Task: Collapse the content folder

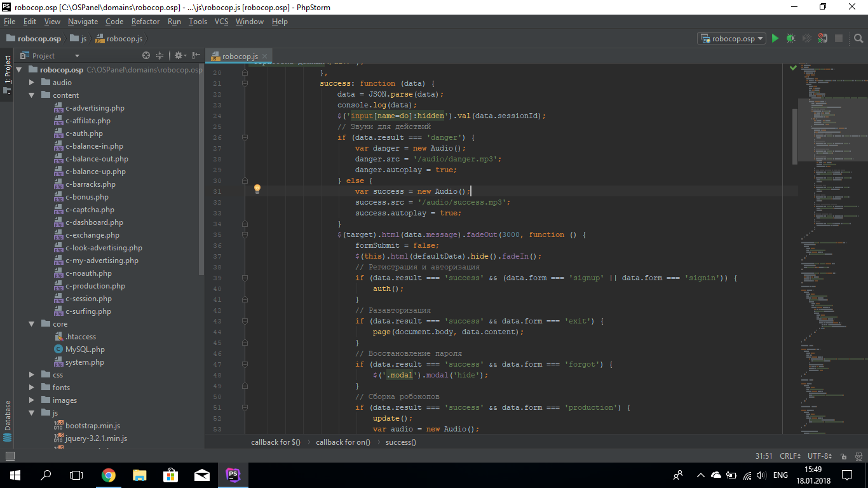Action: [x=32, y=95]
